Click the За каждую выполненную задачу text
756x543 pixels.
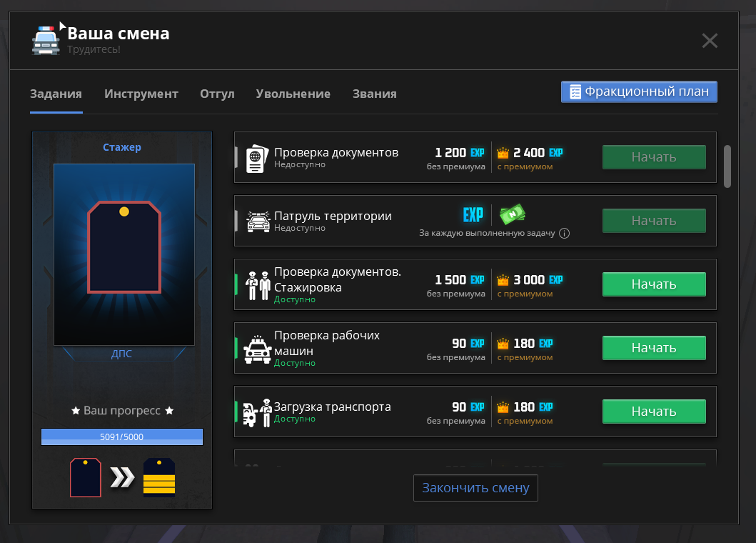coord(487,233)
